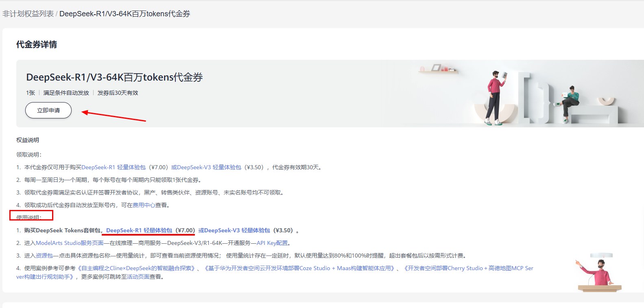Screen dimensions: 644x308
Task: Open the 活动页面 link
Action: (138, 277)
